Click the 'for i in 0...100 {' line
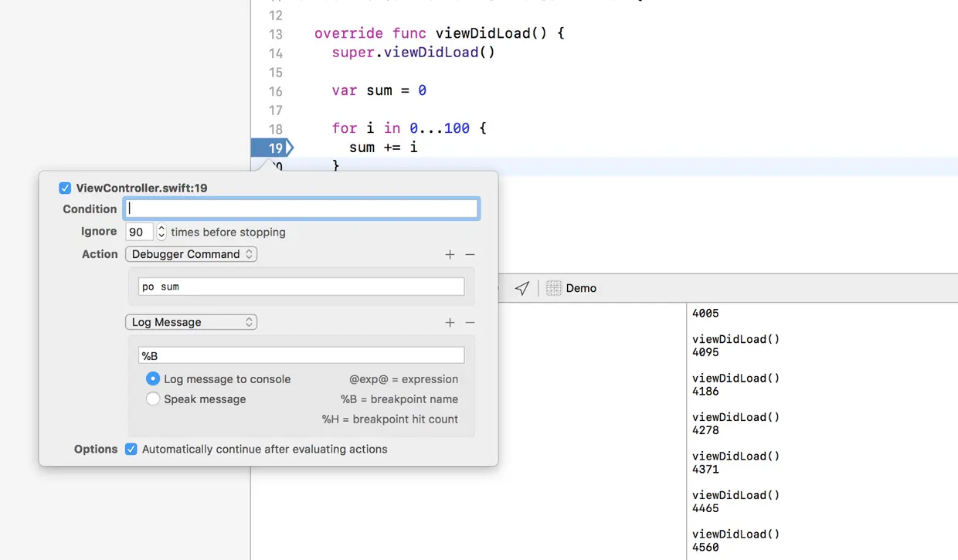The width and height of the screenshot is (958, 560). pos(409,128)
